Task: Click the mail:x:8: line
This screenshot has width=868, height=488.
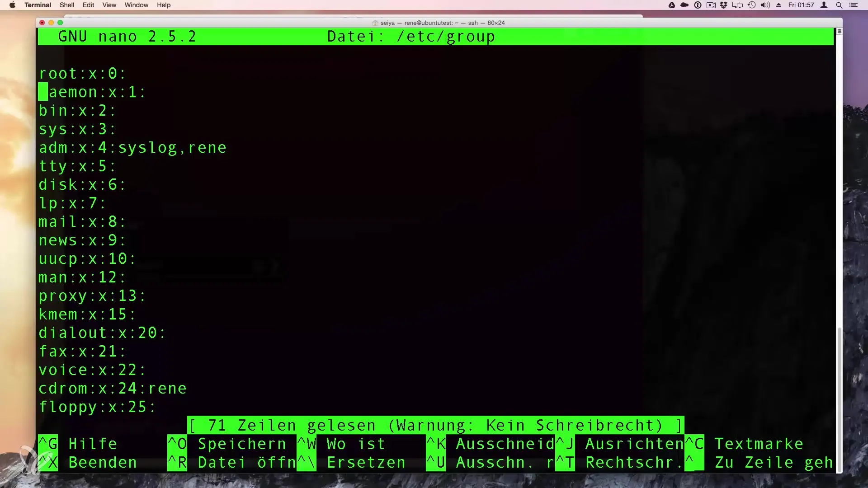Action: [x=82, y=221]
